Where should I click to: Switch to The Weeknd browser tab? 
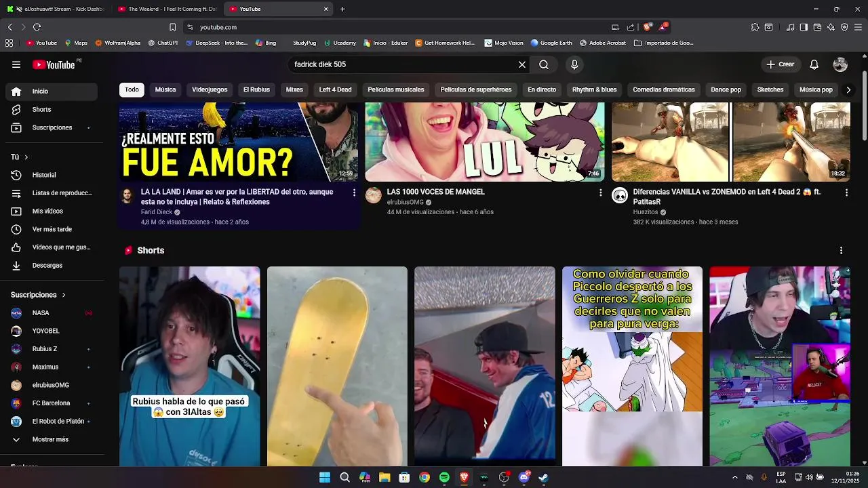[166, 9]
